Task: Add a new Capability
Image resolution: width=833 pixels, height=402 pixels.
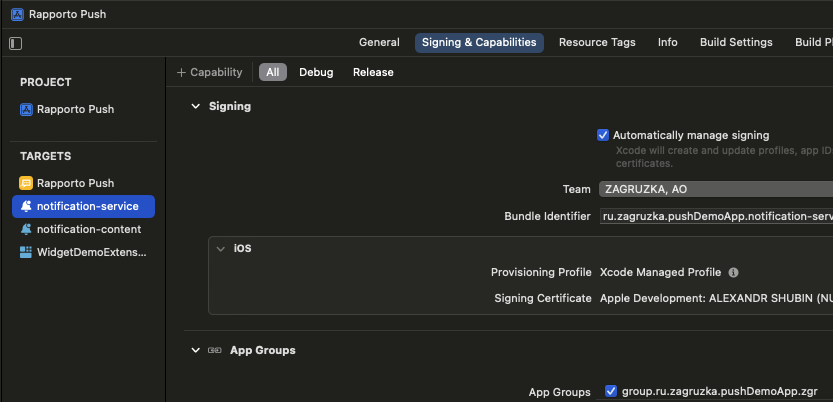Action: 209,72
